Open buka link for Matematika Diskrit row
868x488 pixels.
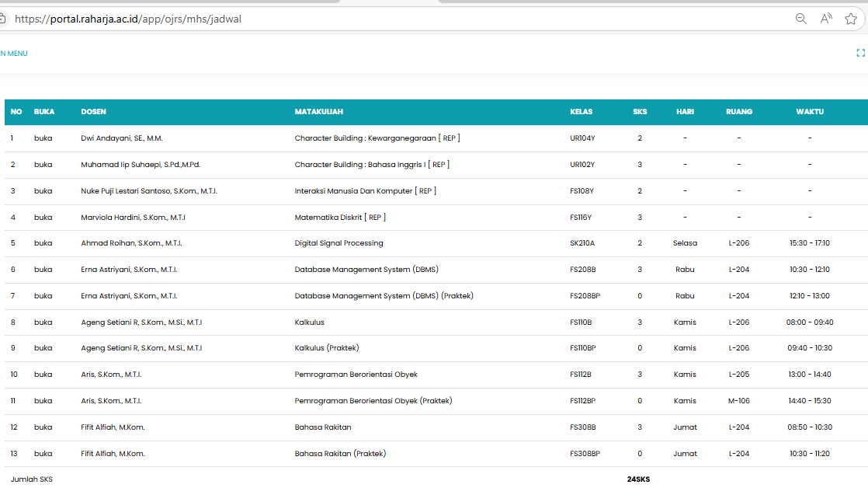[x=43, y=217]
